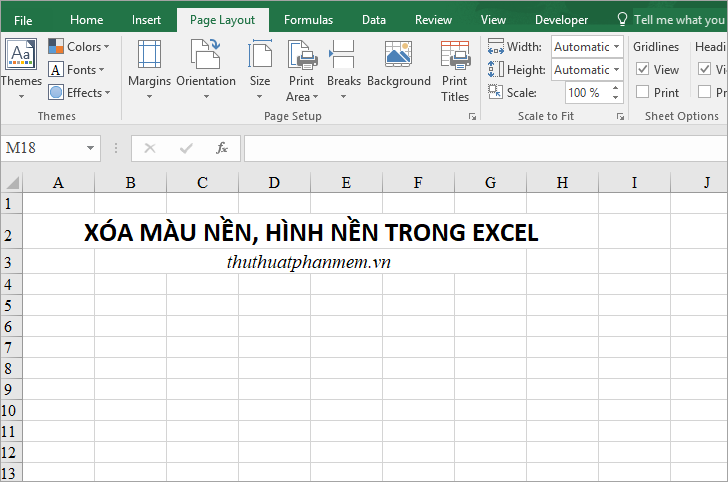The height and width of the screenshot is (482, 728).
Task: Select column F header
Action: 418,182
